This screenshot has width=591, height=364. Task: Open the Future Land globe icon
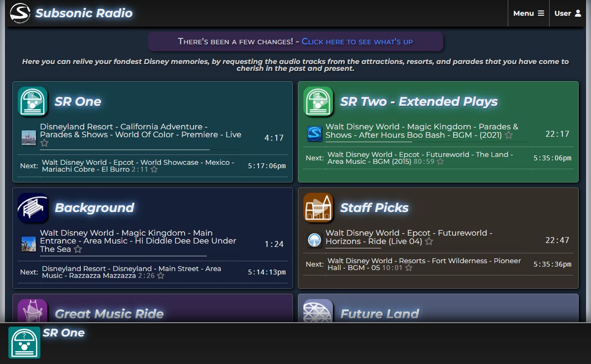(x=318, y=311)
